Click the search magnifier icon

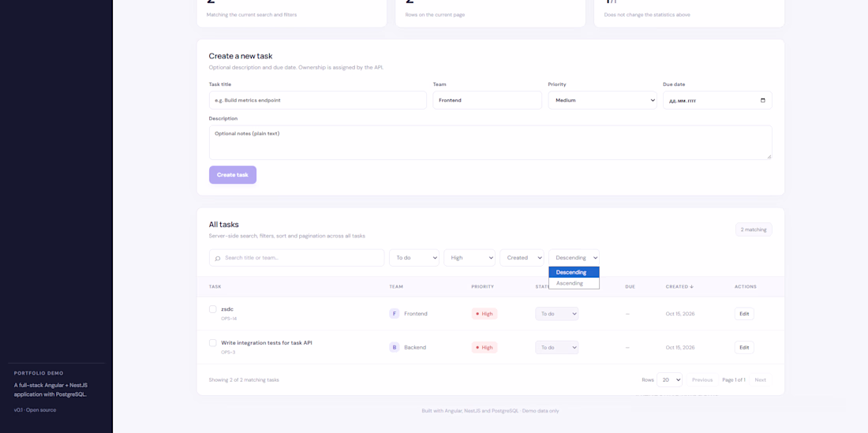point(218,258)
